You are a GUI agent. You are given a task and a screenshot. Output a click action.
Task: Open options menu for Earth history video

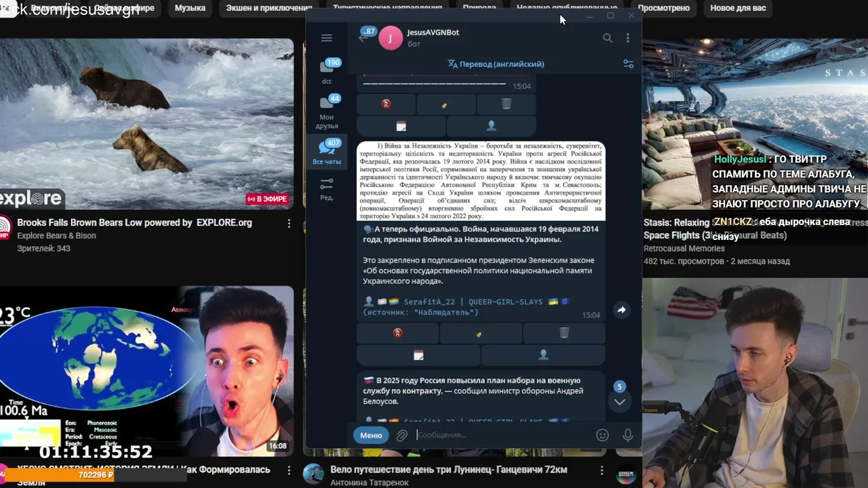point(289,470)
